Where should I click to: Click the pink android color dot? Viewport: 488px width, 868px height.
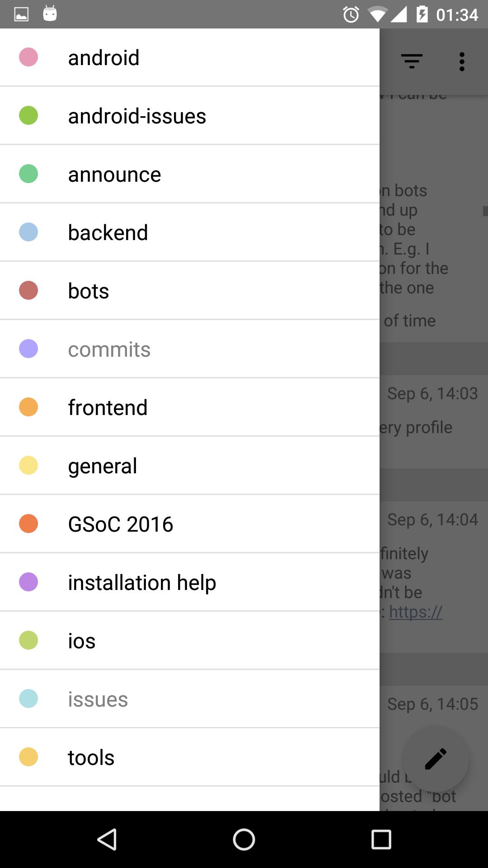pyautogui.click(x=28, y=57)
